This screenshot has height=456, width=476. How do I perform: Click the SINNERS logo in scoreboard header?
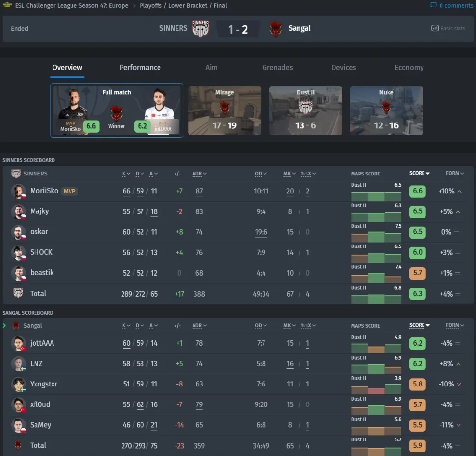[16, 174]
